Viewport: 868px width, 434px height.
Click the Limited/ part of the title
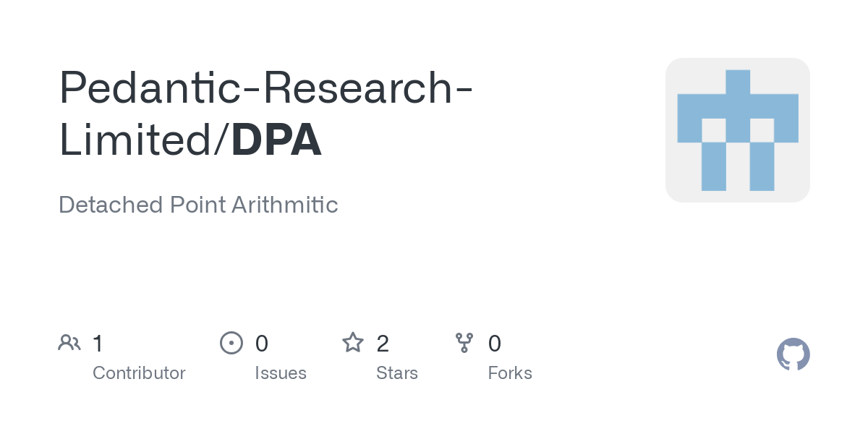(x=145, y=140)
